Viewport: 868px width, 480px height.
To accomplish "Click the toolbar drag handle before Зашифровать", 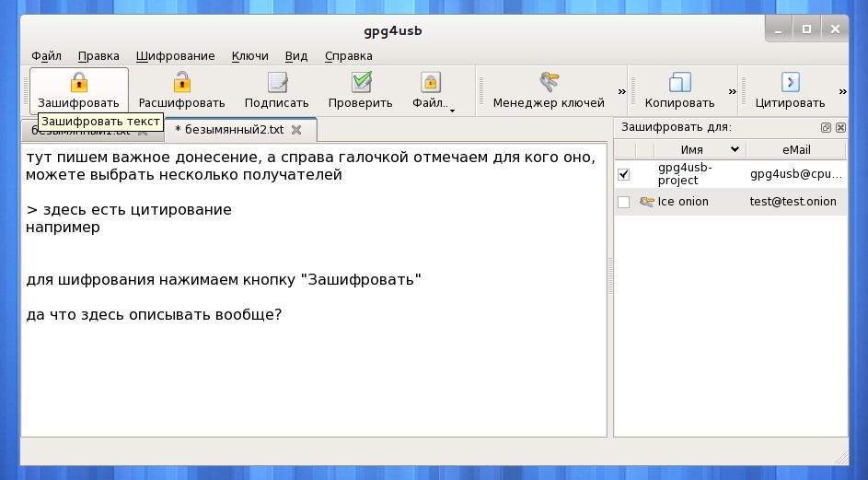I will click(x=26, y=91).
